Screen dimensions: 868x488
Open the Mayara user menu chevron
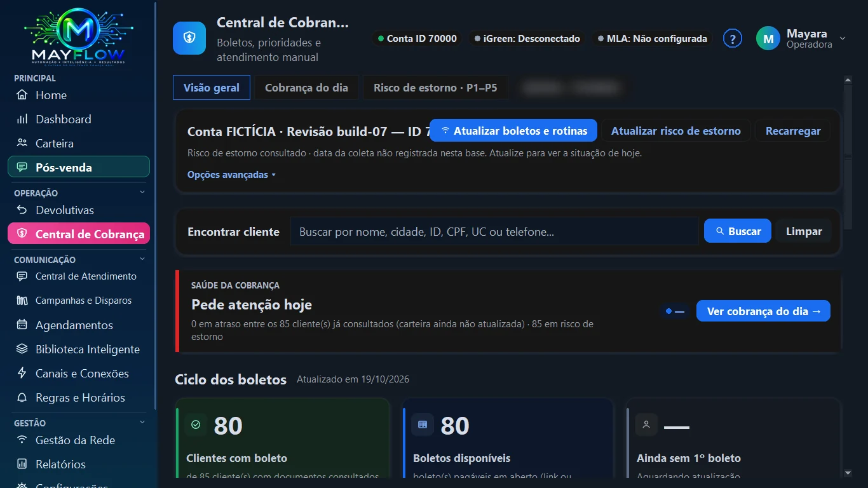pos(843,39)
